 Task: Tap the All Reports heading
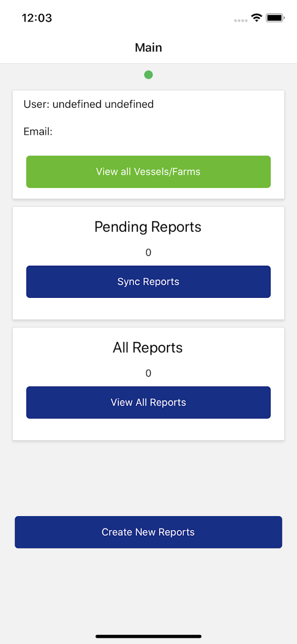pos(148,347)
